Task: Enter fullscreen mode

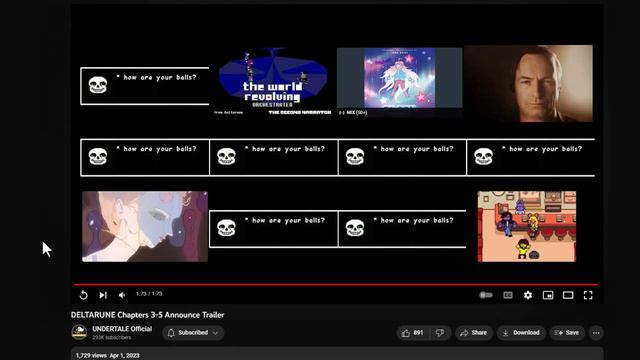Action: [588, 295]
